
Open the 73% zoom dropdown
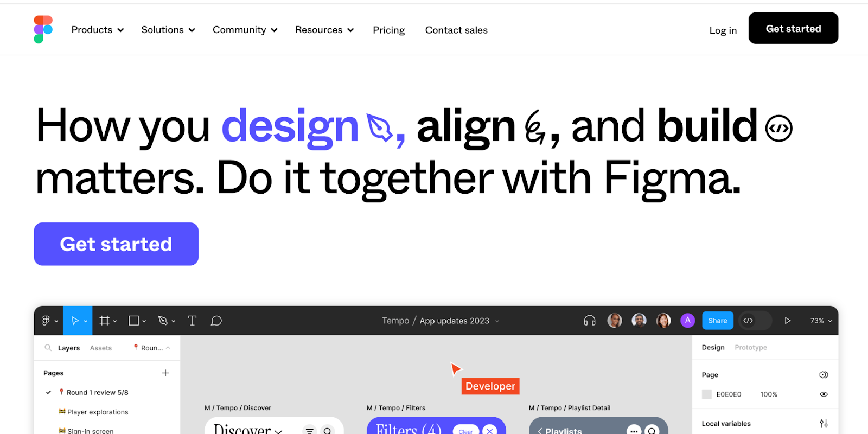pos(821,321)
